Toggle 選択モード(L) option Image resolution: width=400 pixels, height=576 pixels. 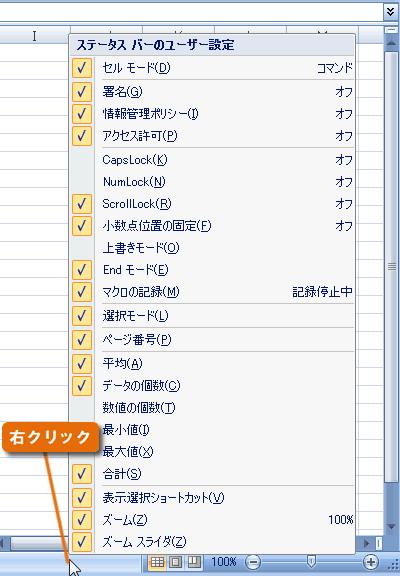click(x=212, y=316)
